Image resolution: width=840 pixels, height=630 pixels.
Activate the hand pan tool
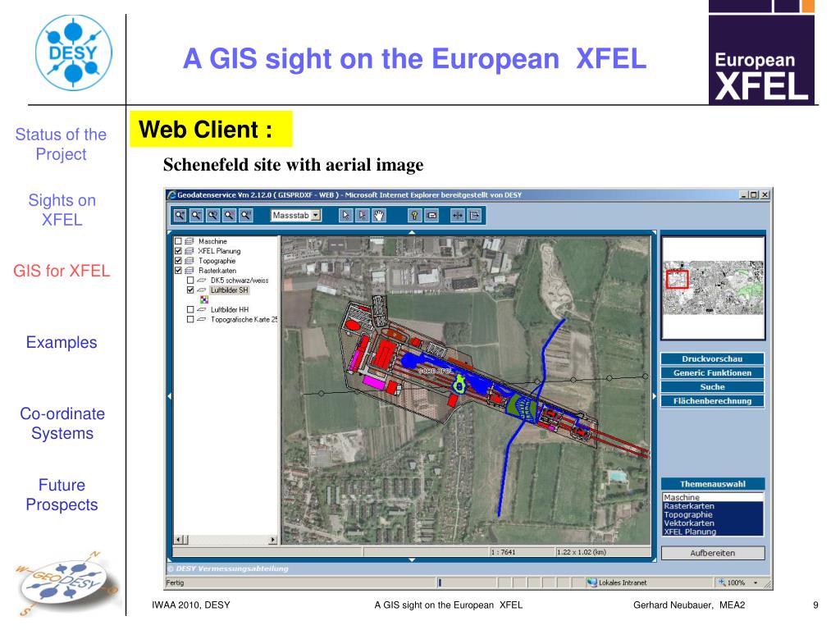pyautogui.click(x=378, y=216)
